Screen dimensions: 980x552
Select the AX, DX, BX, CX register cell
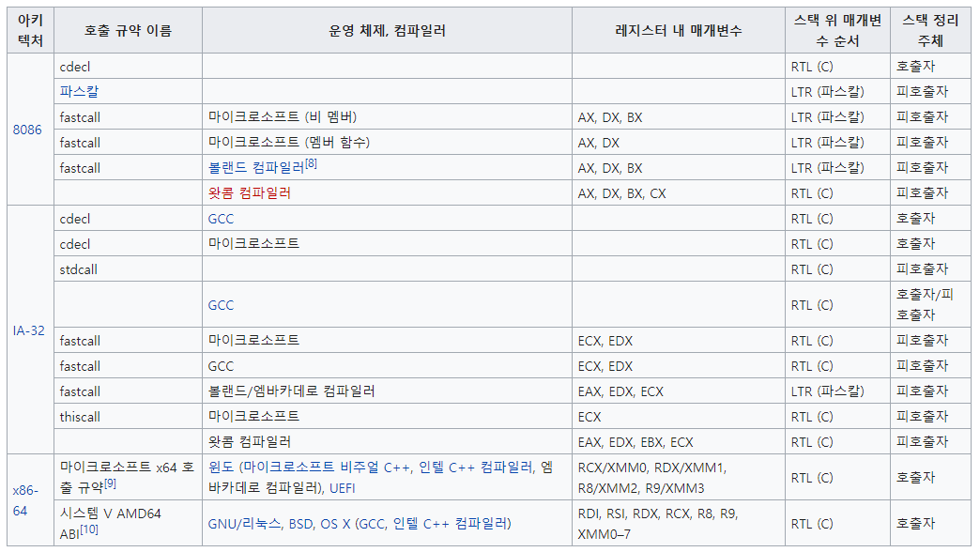coord(678,193)
